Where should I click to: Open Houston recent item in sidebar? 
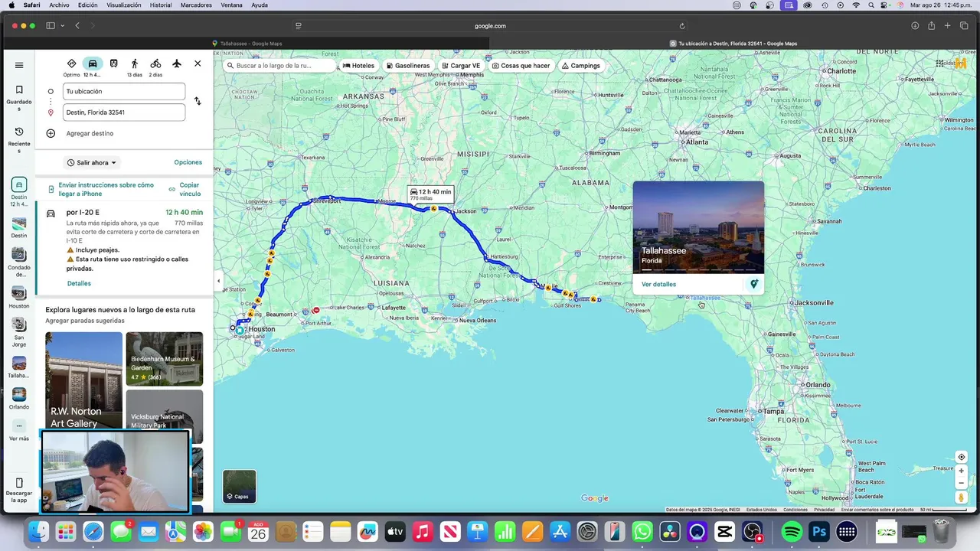tap(19, 297)
